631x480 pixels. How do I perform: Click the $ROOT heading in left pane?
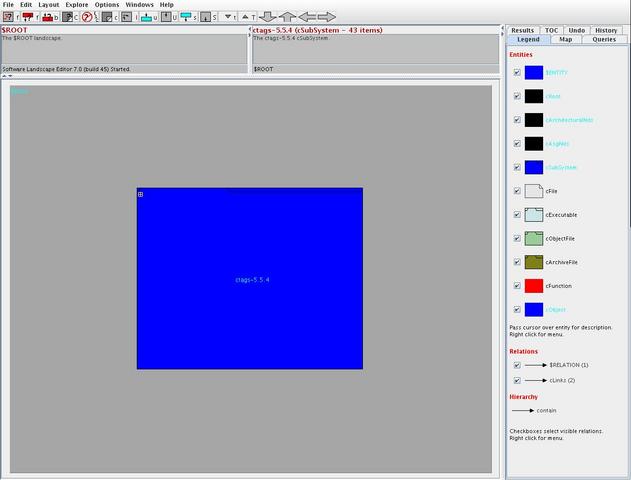click(14, 30)
